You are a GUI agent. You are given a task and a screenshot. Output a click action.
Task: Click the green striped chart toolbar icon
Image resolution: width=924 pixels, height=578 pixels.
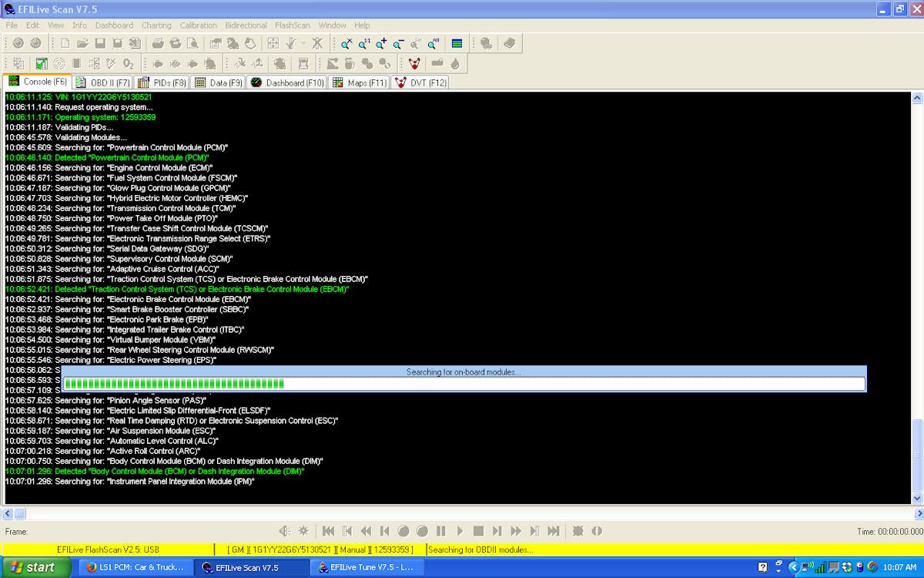(457, 44)
